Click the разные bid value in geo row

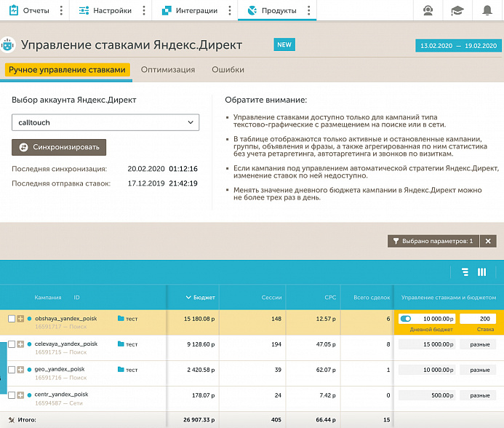coord(478,370)
